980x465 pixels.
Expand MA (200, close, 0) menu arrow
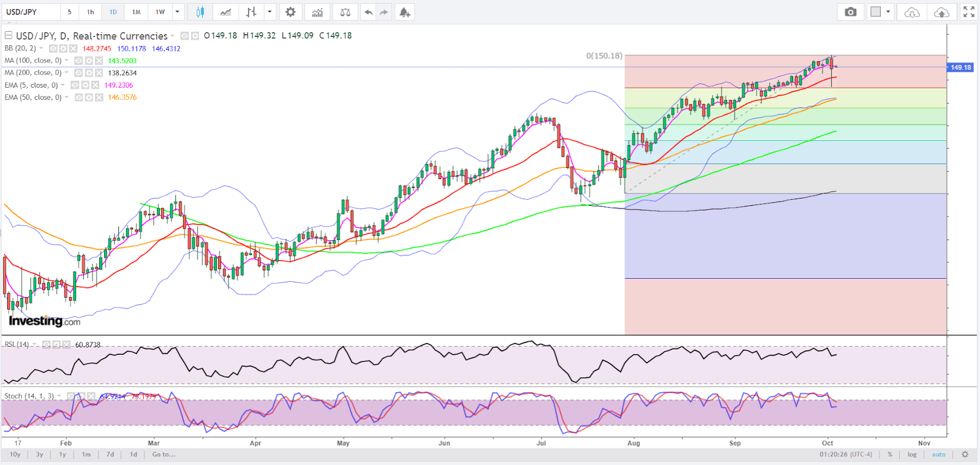coord(67,73)
